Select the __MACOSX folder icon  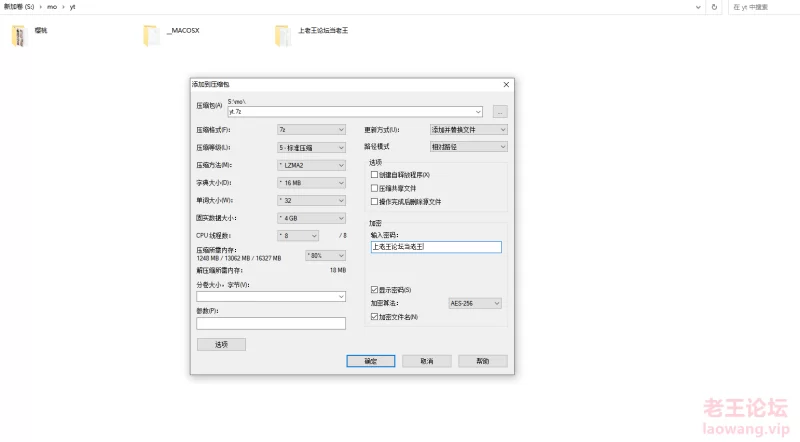(151, 37)
